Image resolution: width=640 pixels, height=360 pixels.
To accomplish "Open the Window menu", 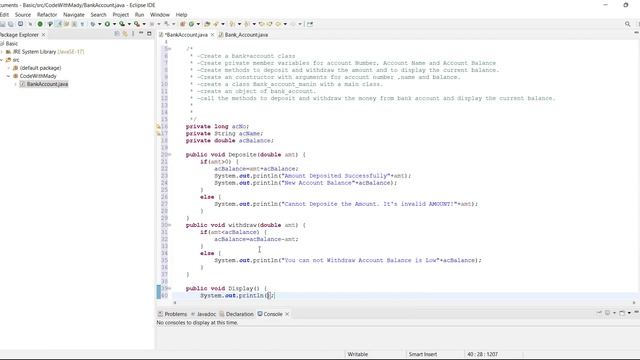I will [160, 14].
